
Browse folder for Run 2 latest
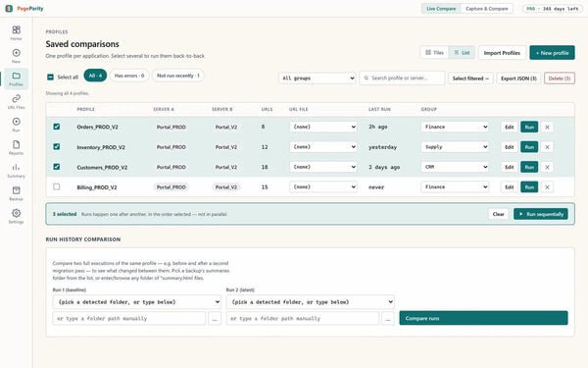coord(388,318)
